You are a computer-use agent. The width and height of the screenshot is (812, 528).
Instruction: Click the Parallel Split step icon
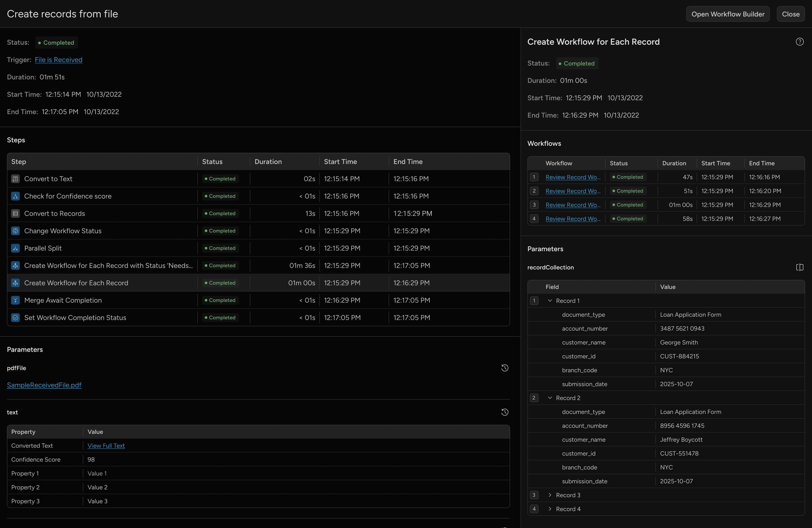click(15, 248)
